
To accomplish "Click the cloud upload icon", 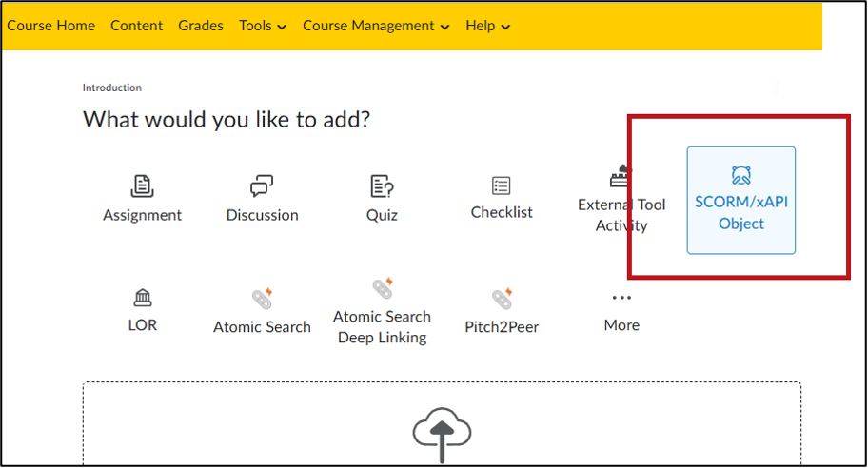I will [442, 435].
